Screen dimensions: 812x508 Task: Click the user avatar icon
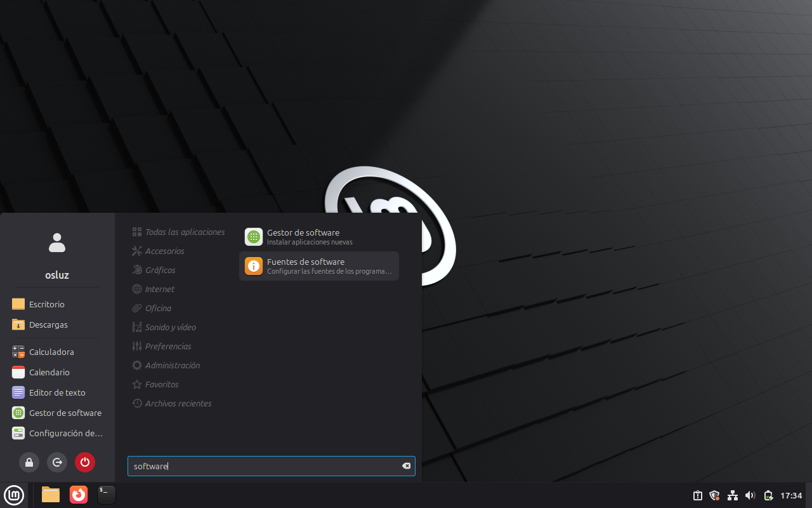click(x=57, y=243)
